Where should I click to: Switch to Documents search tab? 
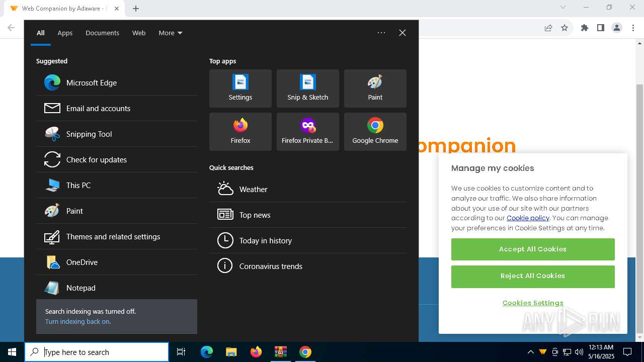click(102, 33)
